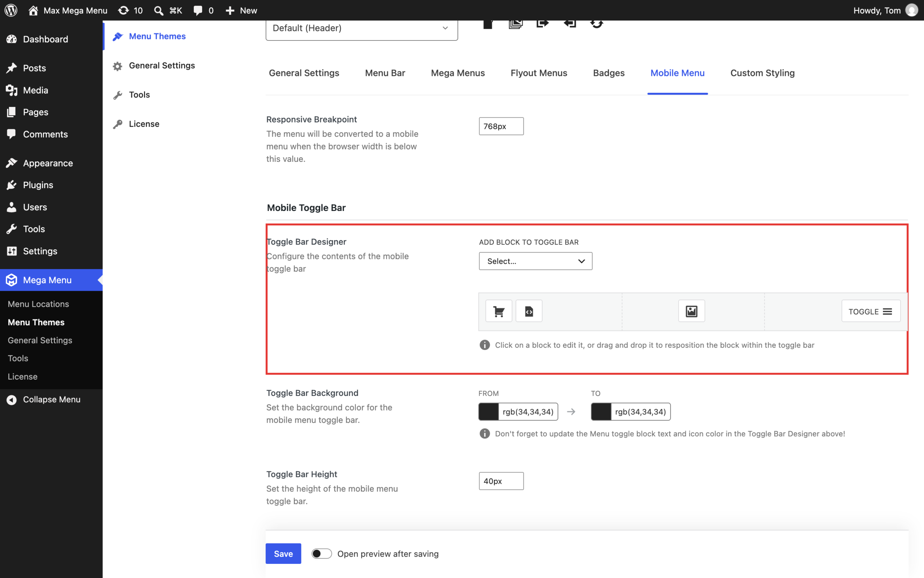Switch to the Flyout Menus tab
This screenshot has height=578, width=924.
coord(539,73)
